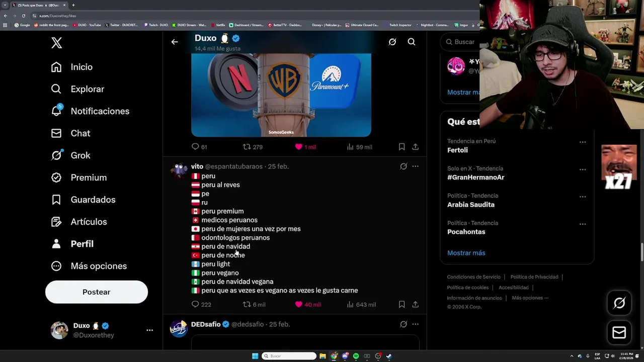The height and width of the screenshot is (362, 644).
Task: Click Grok icon in profile header
Action: pyautogui.click(x=392, y=42)
